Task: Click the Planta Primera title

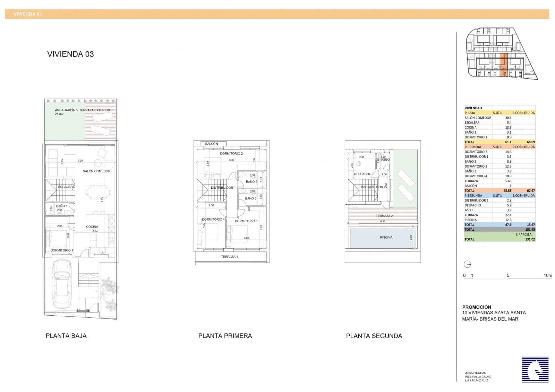Action: click(x=225, y=336)
